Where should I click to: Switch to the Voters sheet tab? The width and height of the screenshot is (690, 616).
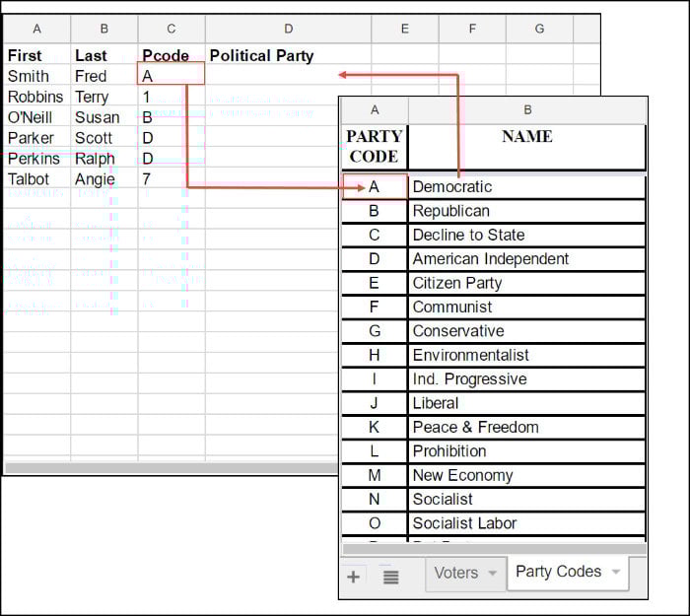(465, 574)
